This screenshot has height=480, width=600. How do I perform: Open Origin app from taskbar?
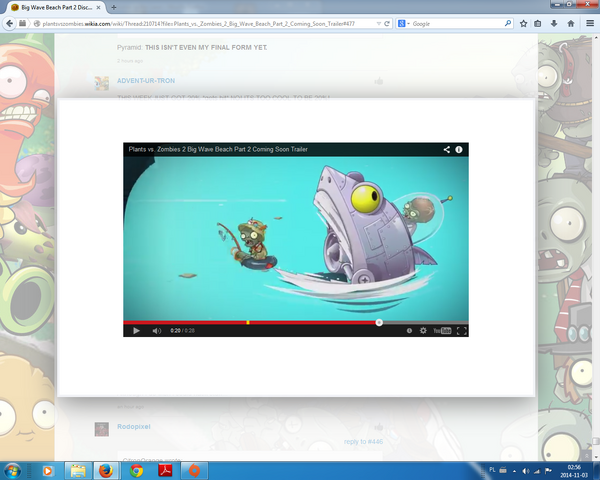click(194, 470)
